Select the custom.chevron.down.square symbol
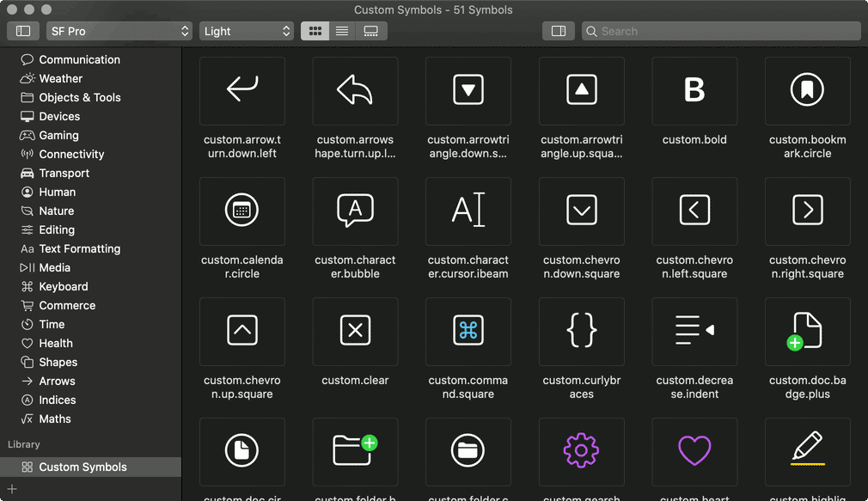868x501 pixels. pos(581,211)
